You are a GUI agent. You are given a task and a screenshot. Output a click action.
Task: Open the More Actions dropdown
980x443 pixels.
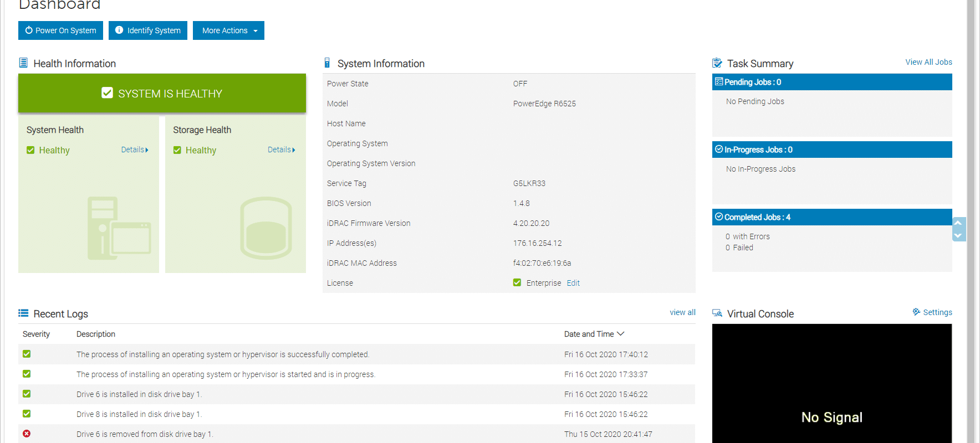point(228,30)
